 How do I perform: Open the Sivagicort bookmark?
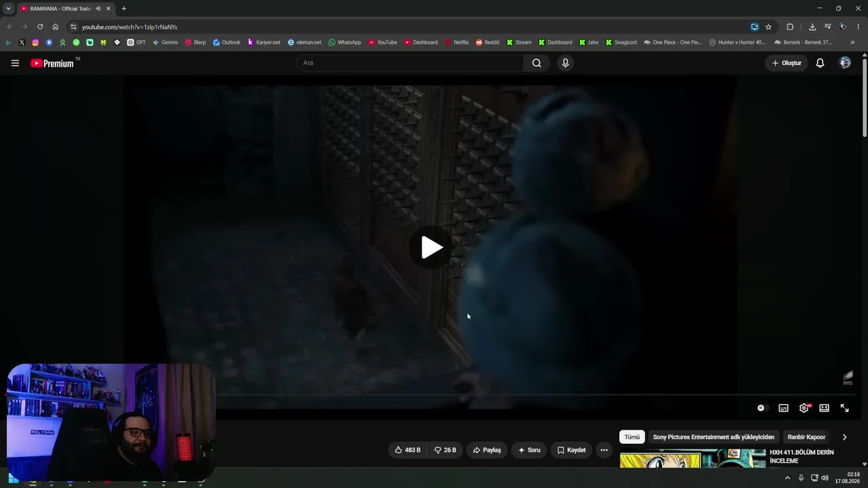tap(621, 42)
